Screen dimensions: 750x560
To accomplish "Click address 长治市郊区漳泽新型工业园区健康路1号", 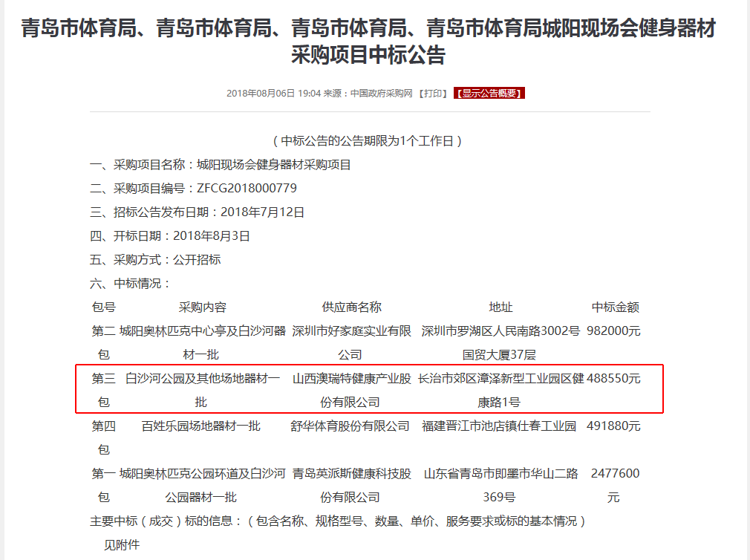I will point(500,390).
